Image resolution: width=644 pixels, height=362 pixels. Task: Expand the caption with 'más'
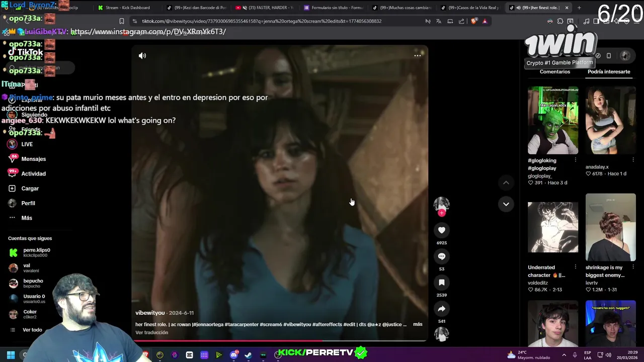click(418, 324)
